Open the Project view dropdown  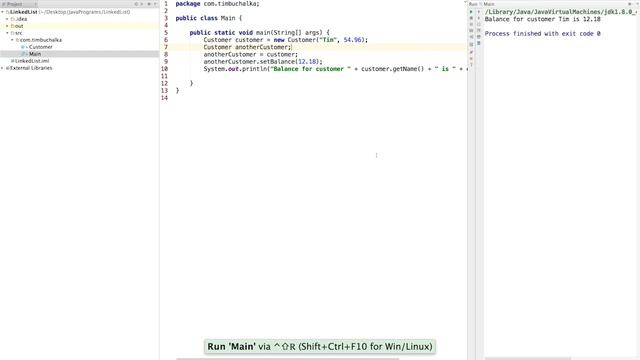click(x=36, y=4)
